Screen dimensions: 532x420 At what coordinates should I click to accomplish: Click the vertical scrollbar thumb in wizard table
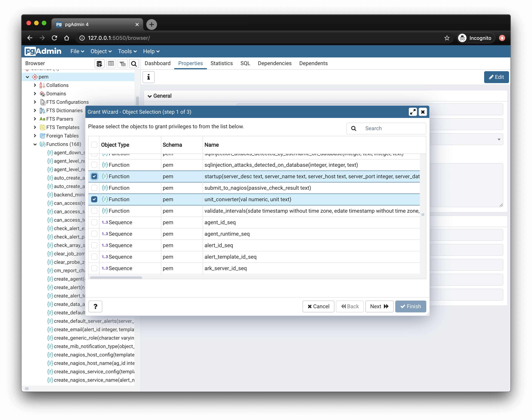423,214
